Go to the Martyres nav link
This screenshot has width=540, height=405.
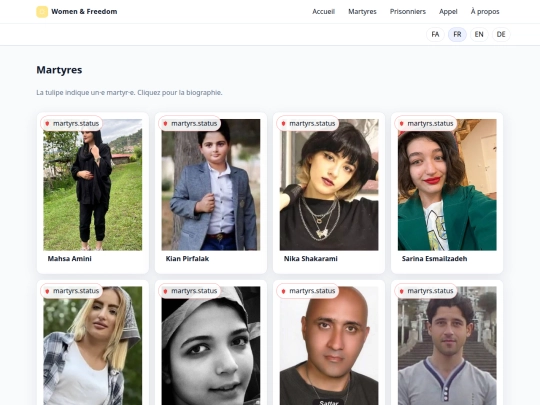pos(362,12)
